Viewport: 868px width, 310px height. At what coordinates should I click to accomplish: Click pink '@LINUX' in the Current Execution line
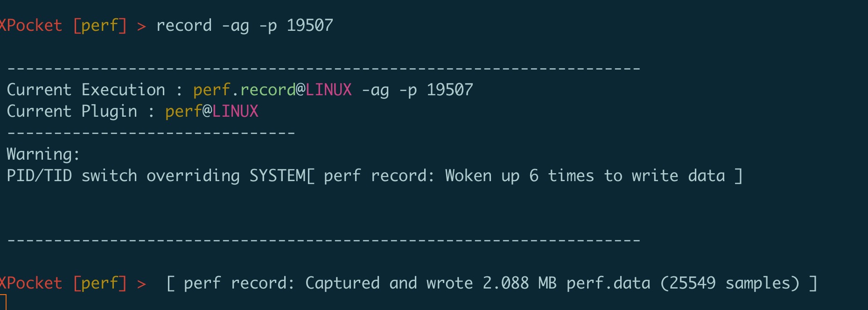click(x=324, y=90)
